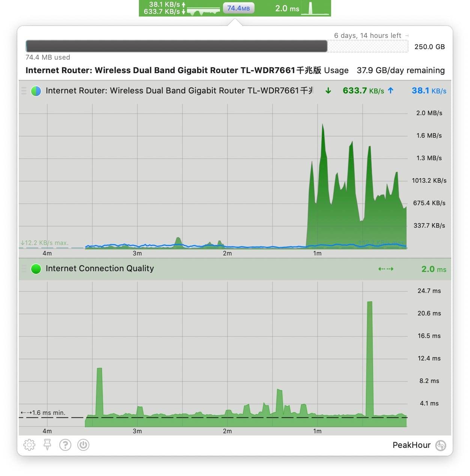Click the 74.4MB usage badge in menu bar
Screen dimensions: 470x476
pyautogui.click(x=238, y=8)
